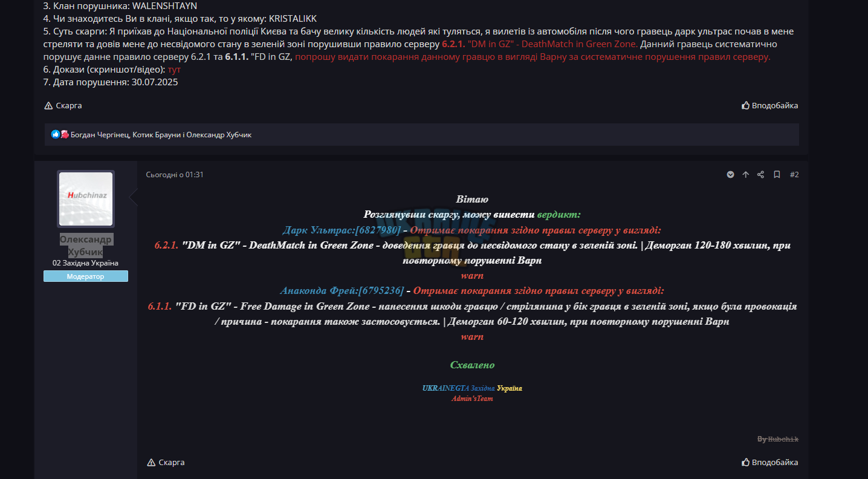Click the up arrow icon in post #2

tap(745, 175)
